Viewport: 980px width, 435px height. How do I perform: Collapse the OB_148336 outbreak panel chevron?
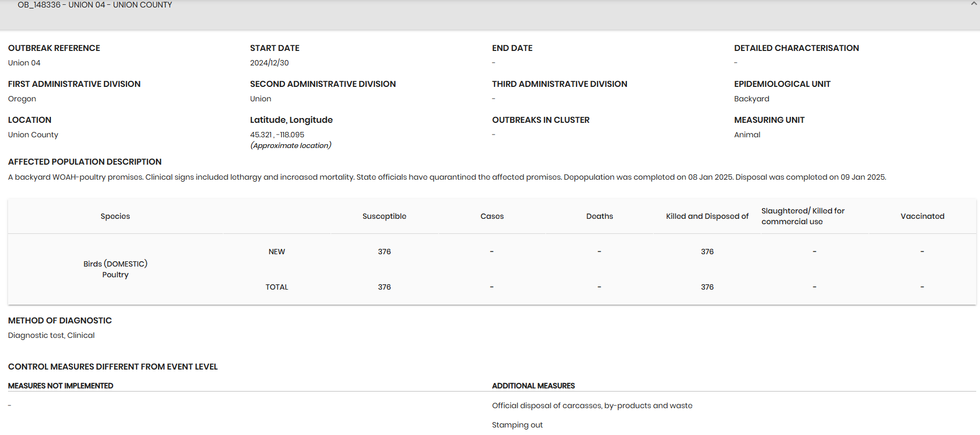tap(974, 4)
